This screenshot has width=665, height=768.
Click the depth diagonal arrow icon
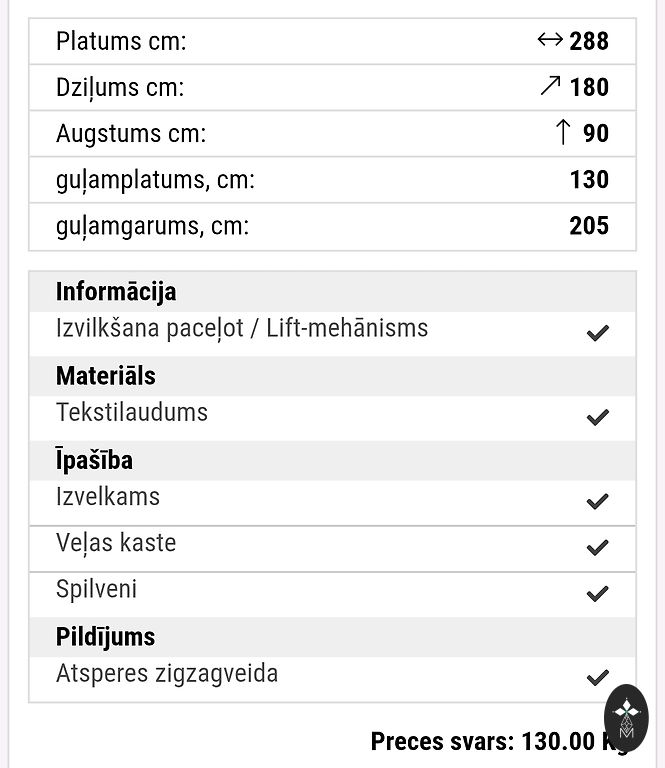coord(550,86)
